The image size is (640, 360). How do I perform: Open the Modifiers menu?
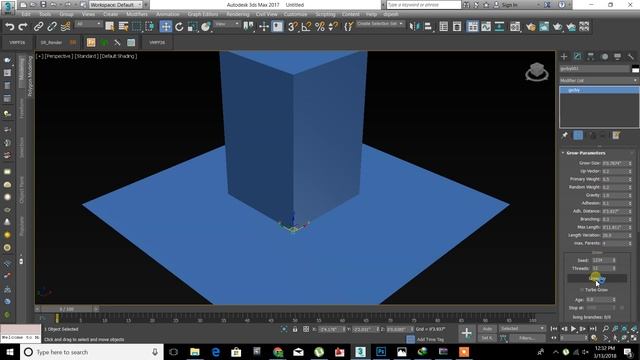[137, 14]
